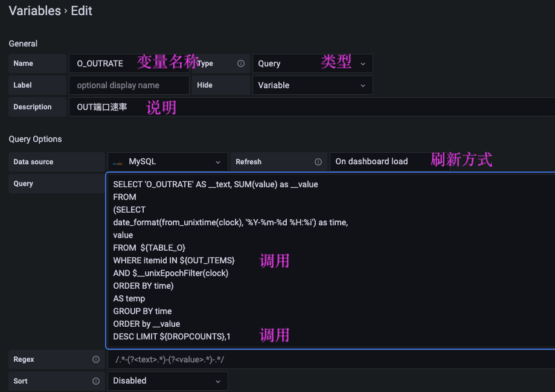Open the Sort dropdown showing Disabled
The height and width of the screenshot is (392, 555).
click(168, 381)
